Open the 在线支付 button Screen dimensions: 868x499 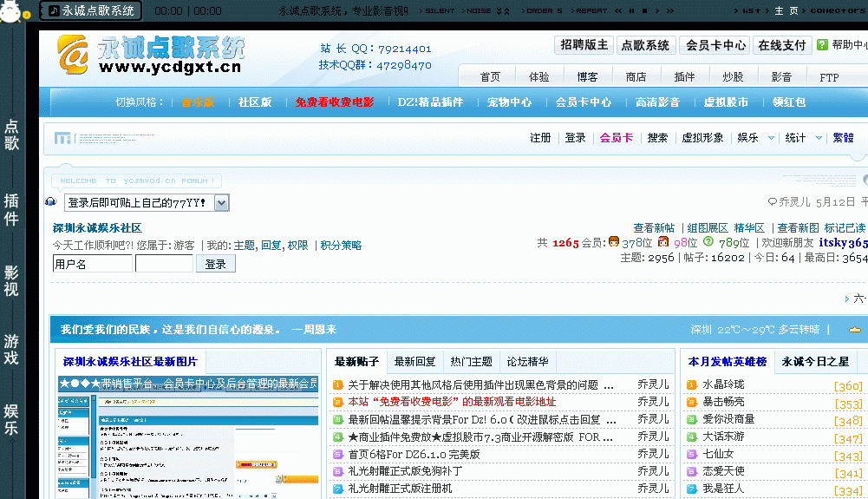[x=781, y=45]
